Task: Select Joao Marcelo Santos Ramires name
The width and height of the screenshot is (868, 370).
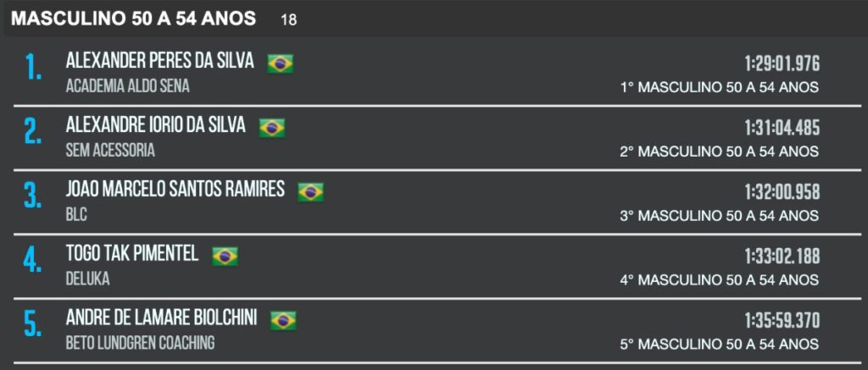Action: (175, 189)
